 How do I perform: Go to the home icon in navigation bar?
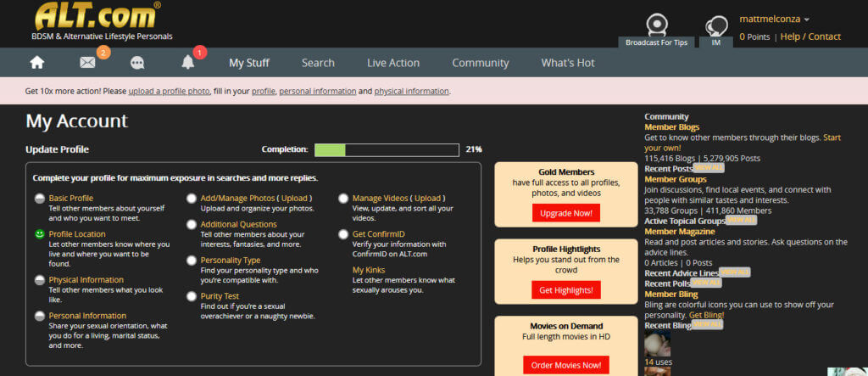tap(37, 63)
